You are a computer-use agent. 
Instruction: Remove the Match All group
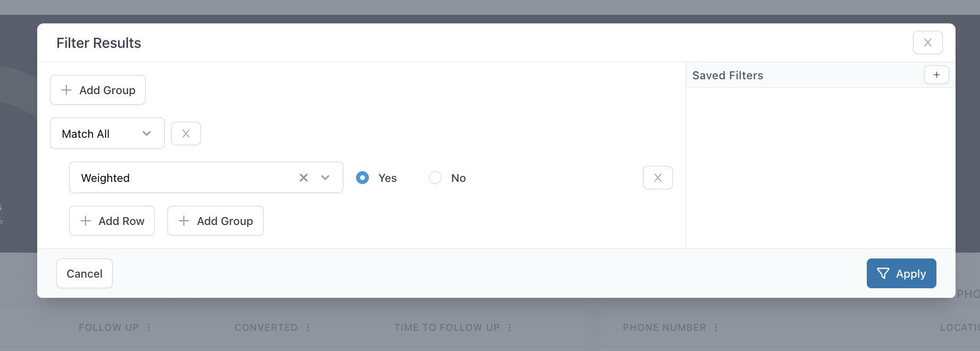(186, 133)
